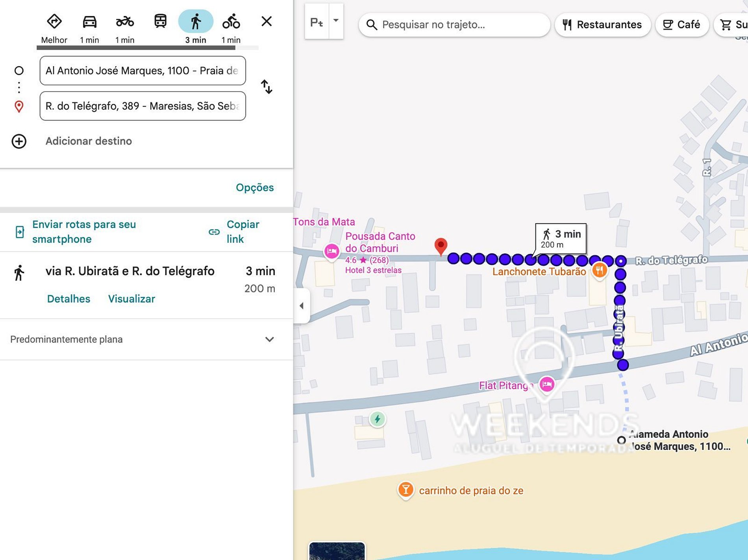Viewport: 748px width, 560px height.
Task: Click the Lanchonete Tubarão restaurant pin
Action: [x=599, y=271]
